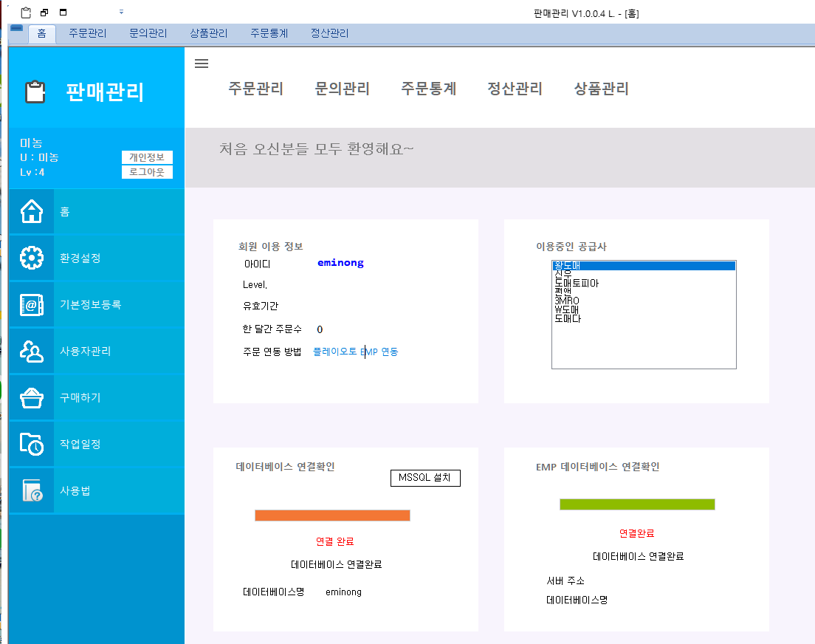Click the 연결 완료 status under orange bar
The width and height of the screenshot is (815, 644).
tap(334, 541)
